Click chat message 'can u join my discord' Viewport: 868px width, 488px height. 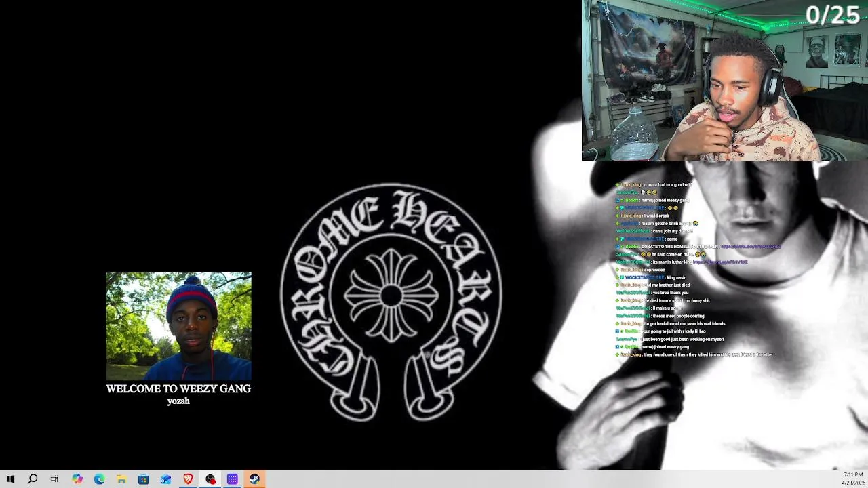(673, 231)
